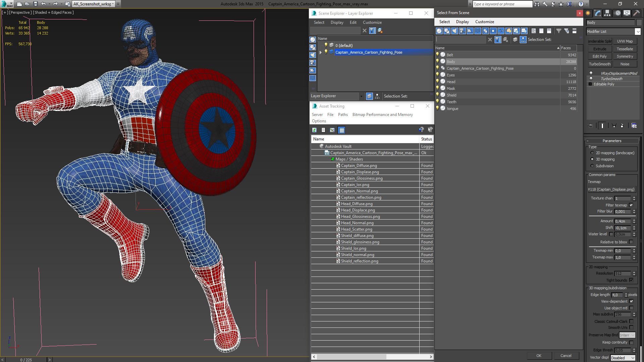
Task: Toggle Display Shapes filter in Select From Scene
Action: (447, 31)
